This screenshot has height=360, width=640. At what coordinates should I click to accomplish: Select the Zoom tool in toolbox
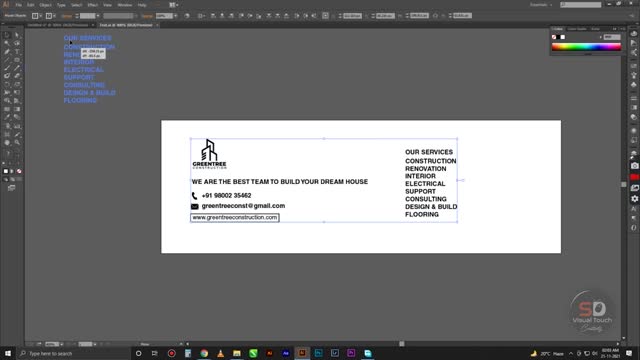click(17, 142)
